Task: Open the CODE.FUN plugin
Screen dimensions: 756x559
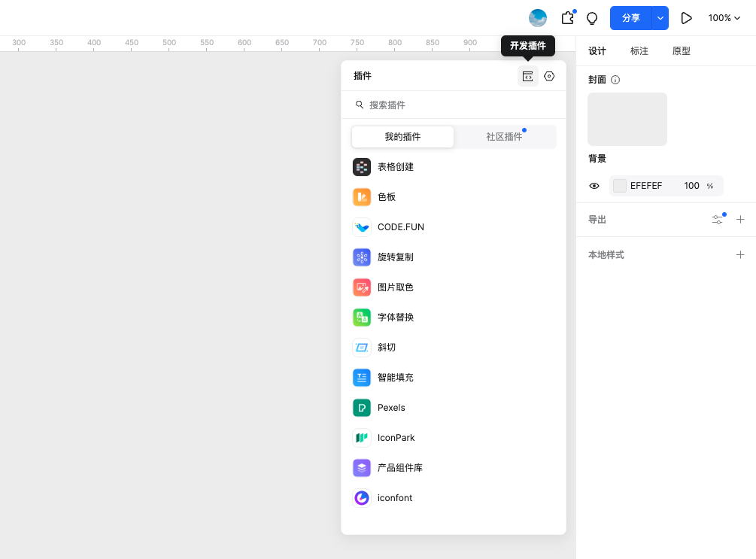Action: click(x=400, y=227)
